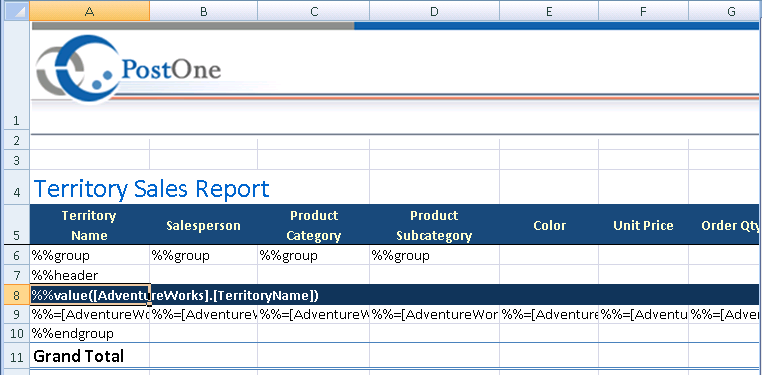Select row 7 header
This screenshot has height=375, width=762.
[16, 275]
